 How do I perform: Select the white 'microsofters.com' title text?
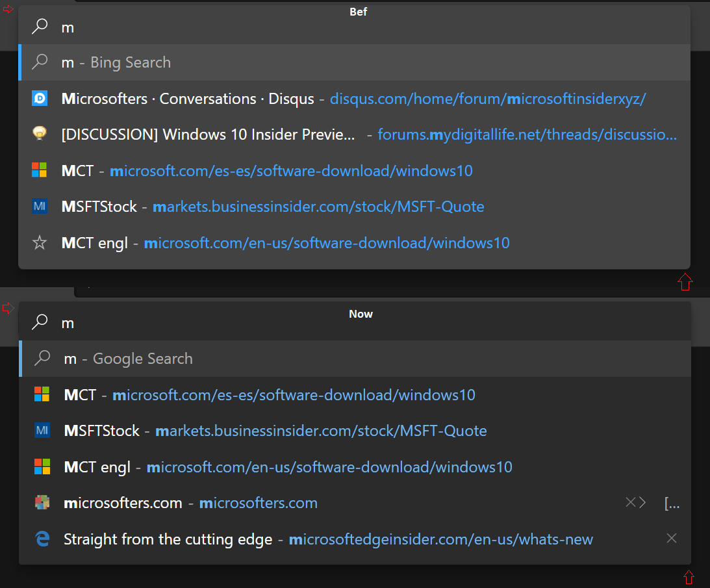(x=123, y=503)
